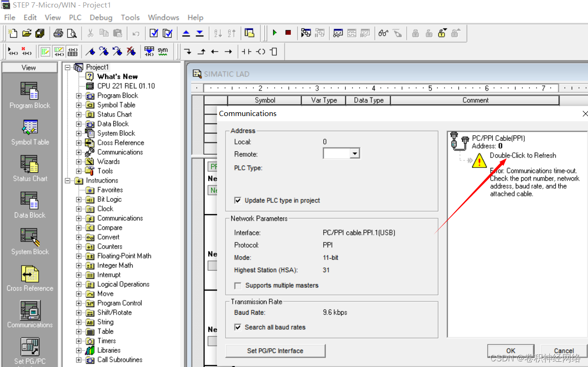Open the Remote address dropdown

[x=355, y=153]
